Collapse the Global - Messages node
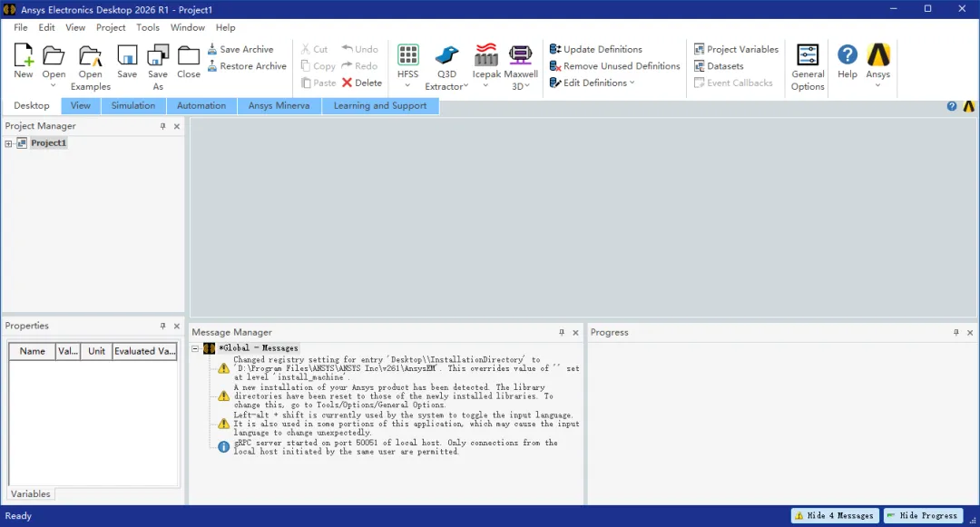The width and height of the screenshot is (980, 527). (x=195, y=348)
